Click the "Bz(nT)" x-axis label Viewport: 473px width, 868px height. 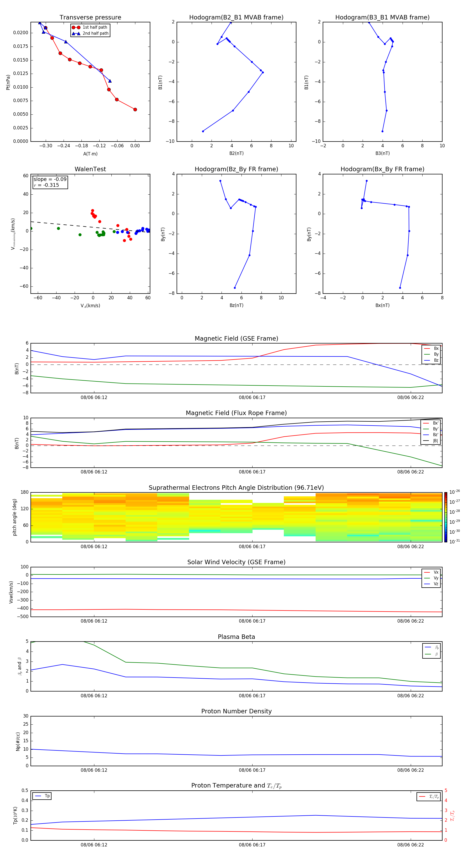(236, 305)
